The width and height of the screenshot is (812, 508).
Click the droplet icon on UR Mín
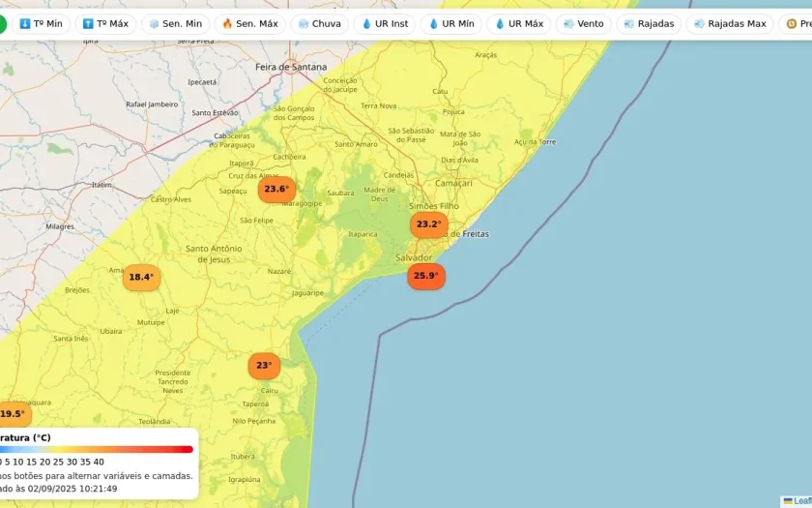(x=433, y=24)
